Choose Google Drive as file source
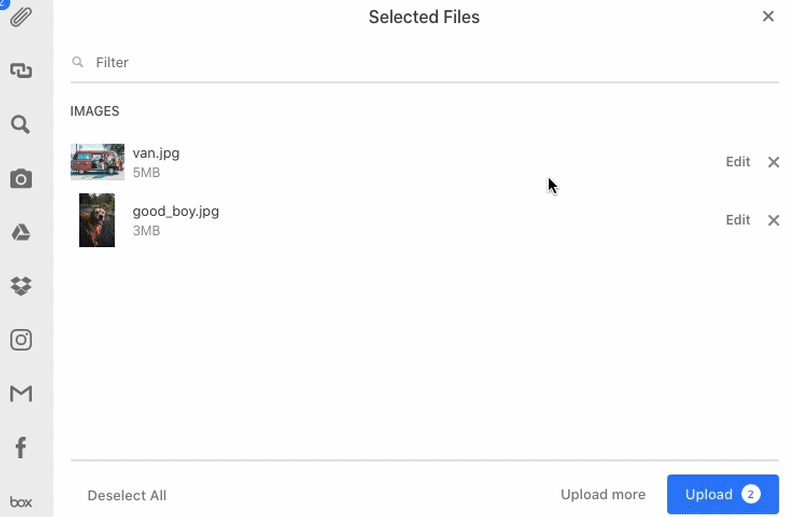Viewport: 788px width, 517px height. click(21, 232)
